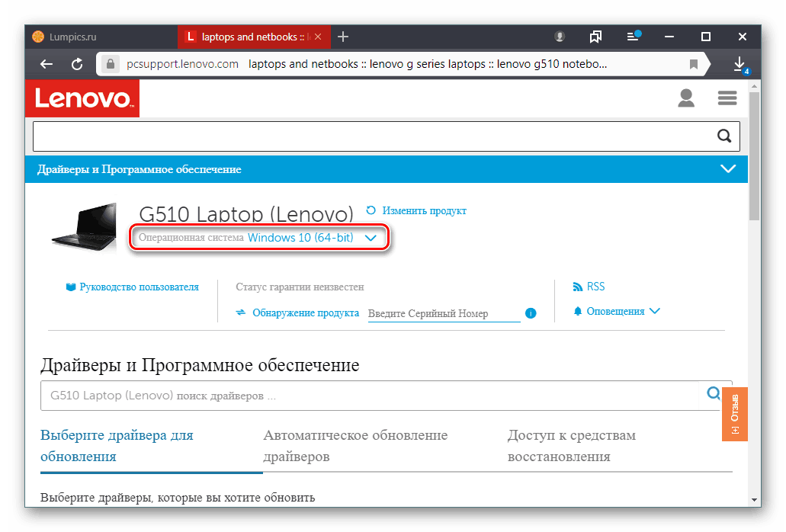This screenshot has width=786, height=532.
Task: Bookmark this page with the address bar flag
Action: (x=694, y=64)
